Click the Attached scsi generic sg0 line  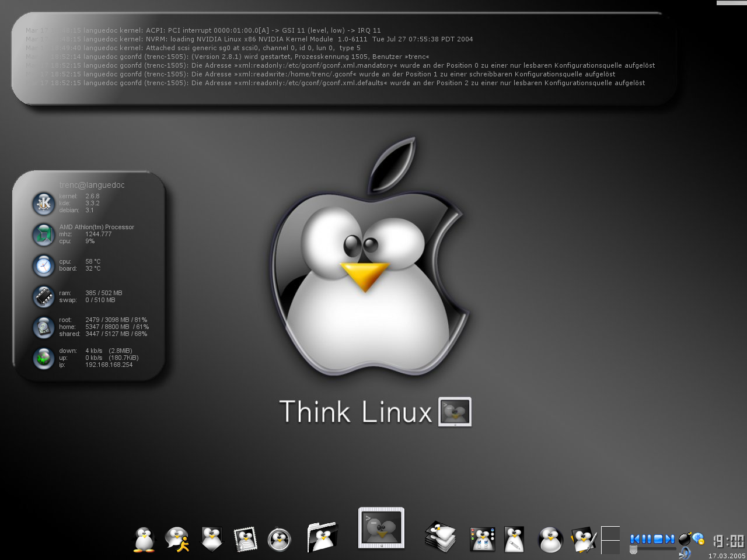(x=193, y=48)
